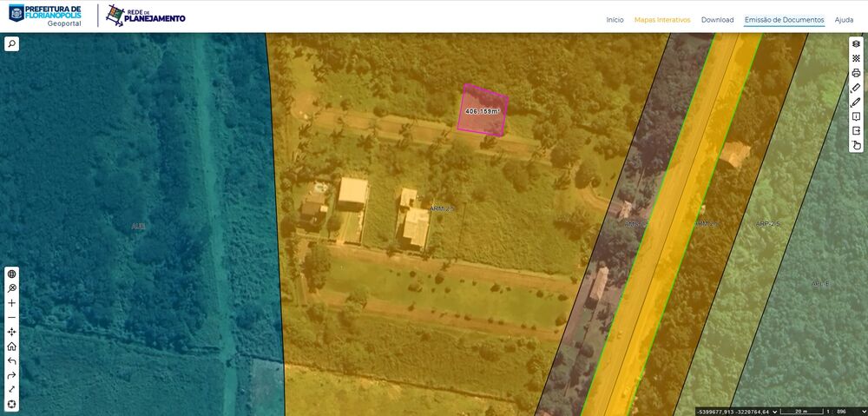Click the zoom in plus button
The width and height of the screenshot is (868, 416).
[11, 303]
